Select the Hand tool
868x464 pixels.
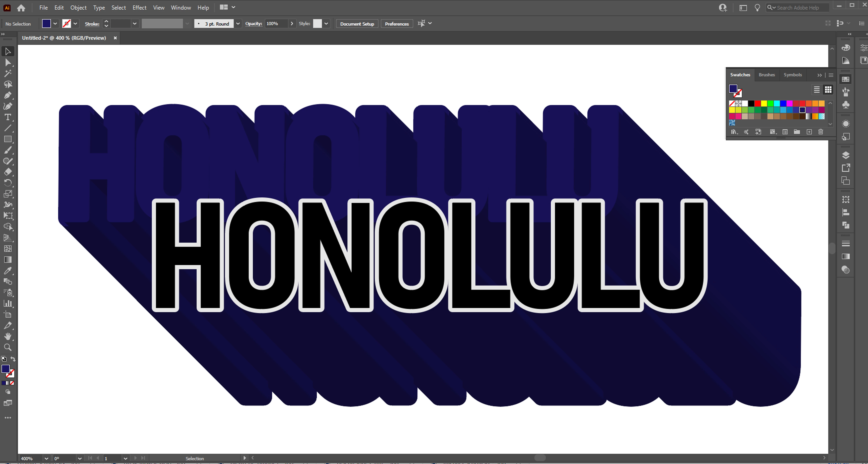pos(8,336)
